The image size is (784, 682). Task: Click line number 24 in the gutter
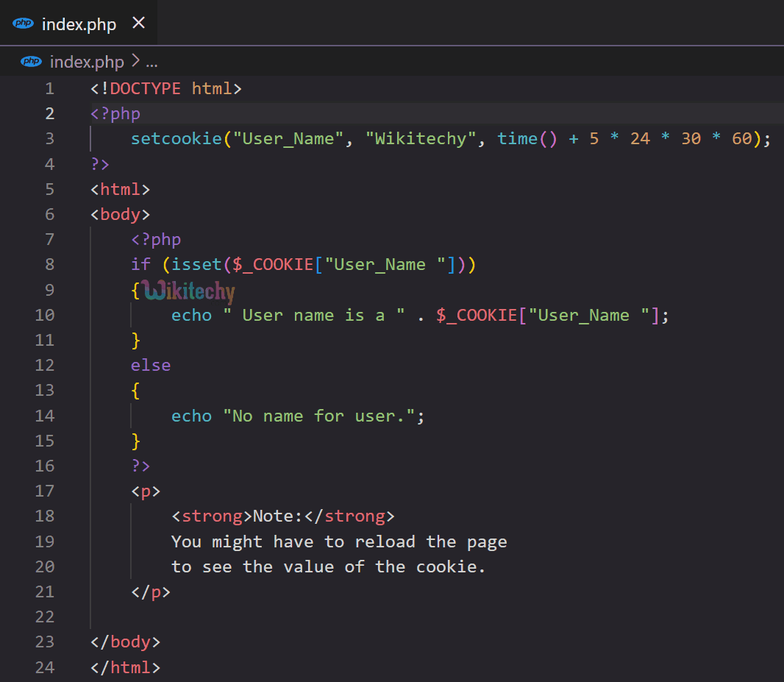45,667
